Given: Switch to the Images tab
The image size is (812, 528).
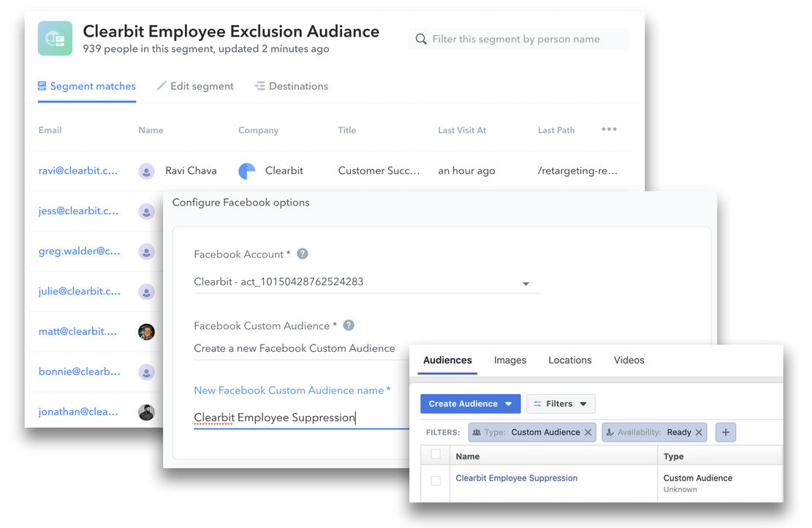Looking at the screenshot, I should point(510,360).
